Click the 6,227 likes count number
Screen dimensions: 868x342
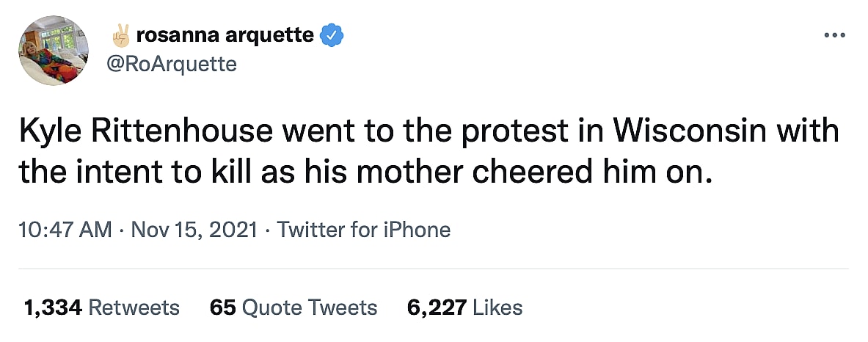click(x=437, y=307)
